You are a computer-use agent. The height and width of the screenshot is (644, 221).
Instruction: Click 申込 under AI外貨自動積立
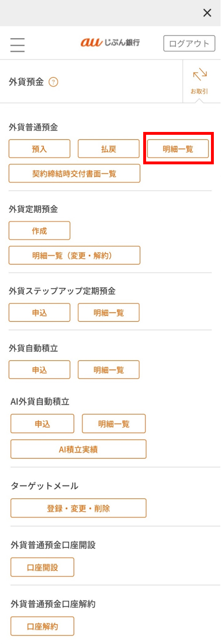pyautogui.click(x=42, y=423)
